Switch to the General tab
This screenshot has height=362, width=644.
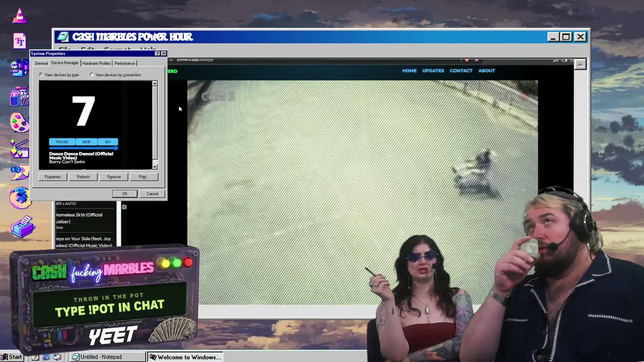pos(41,63)
